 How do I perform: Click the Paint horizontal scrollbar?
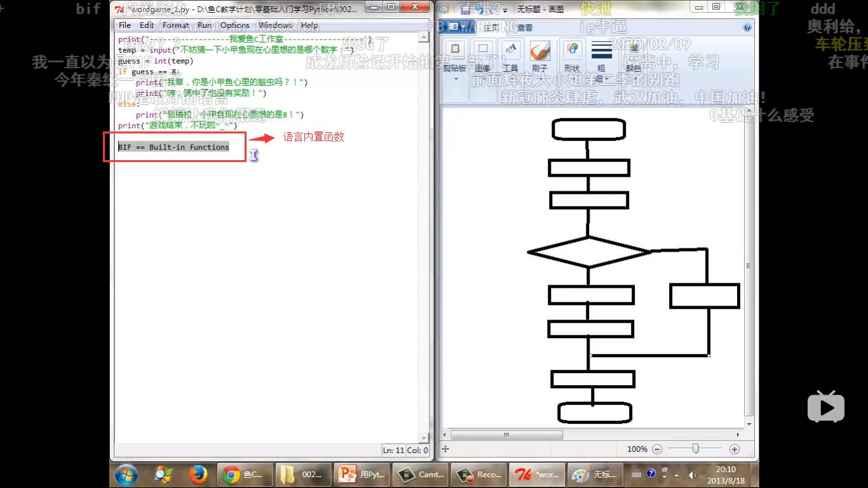507,435
